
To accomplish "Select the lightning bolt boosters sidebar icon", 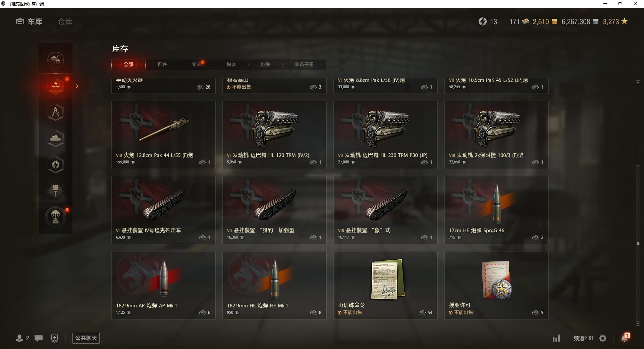I will [56, 164].
